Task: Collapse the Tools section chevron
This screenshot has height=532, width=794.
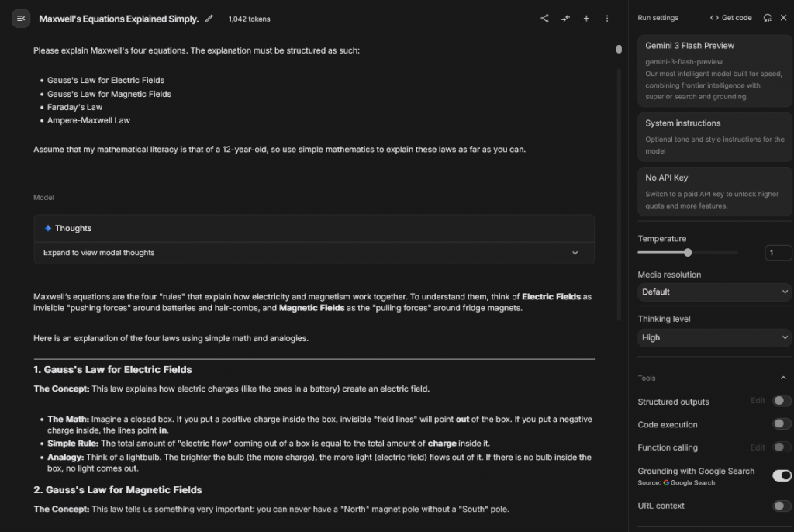Action: pos(783,378)
